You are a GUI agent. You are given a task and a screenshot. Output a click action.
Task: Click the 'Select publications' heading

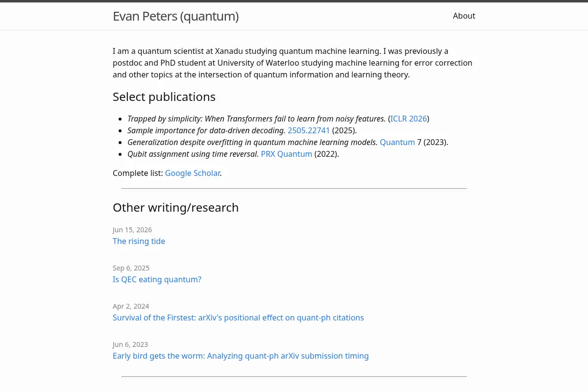(x=164, y=97)
